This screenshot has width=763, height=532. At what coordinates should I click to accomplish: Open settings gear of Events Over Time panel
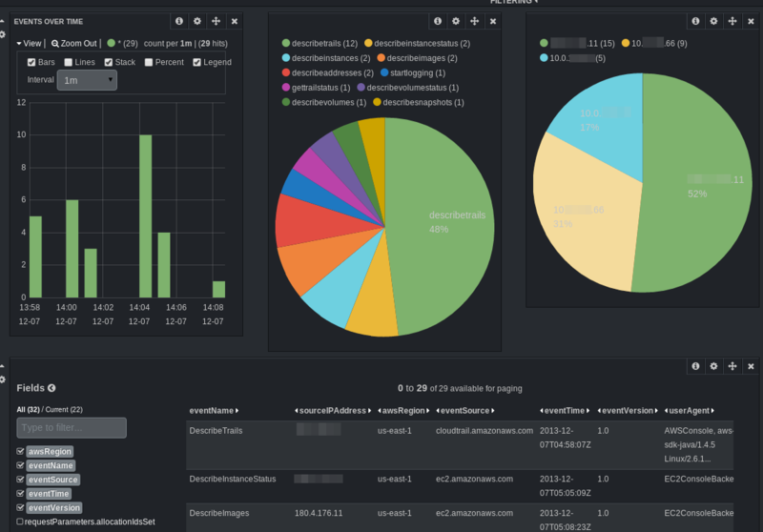[x=197, y=21]
